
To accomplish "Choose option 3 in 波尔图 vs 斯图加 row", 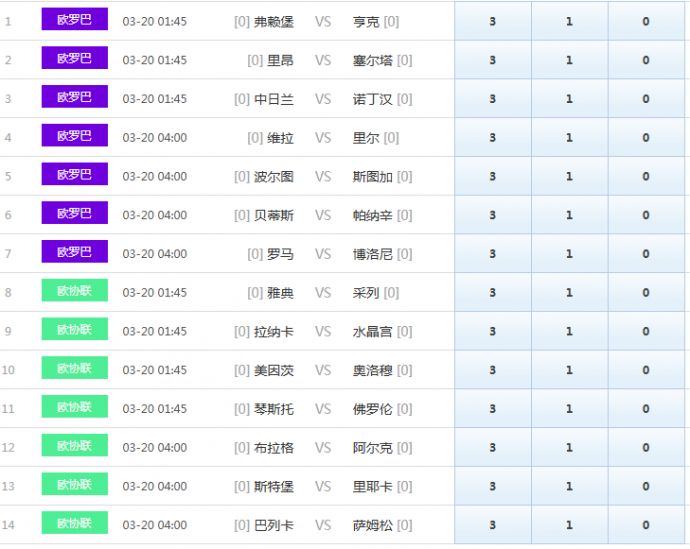I will point(492,176).
